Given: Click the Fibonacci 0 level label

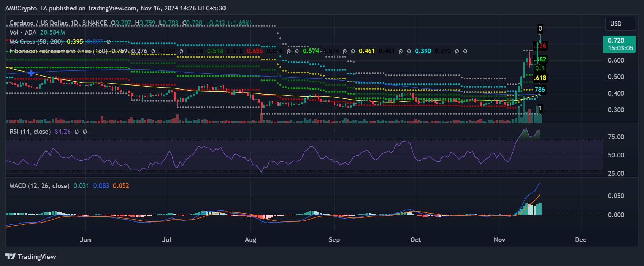Looking at the screenshot, I should [540, 28].
